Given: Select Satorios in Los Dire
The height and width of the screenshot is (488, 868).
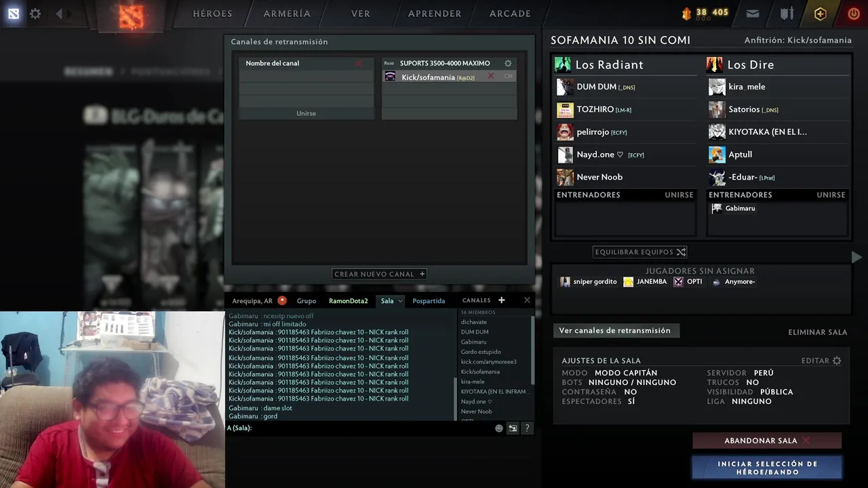Looking at the screenshot, I should tap(778, 109).
